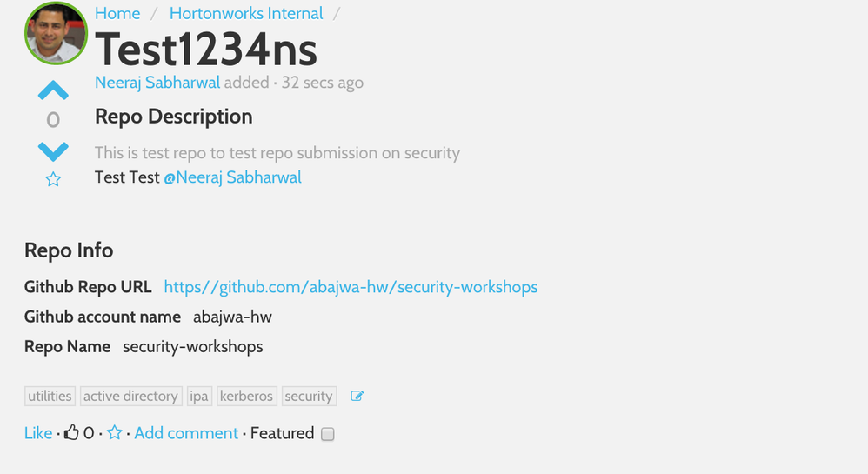Screen dimensions: 868x474
Task: Go to Home breadcrumb
Action: 117,13
